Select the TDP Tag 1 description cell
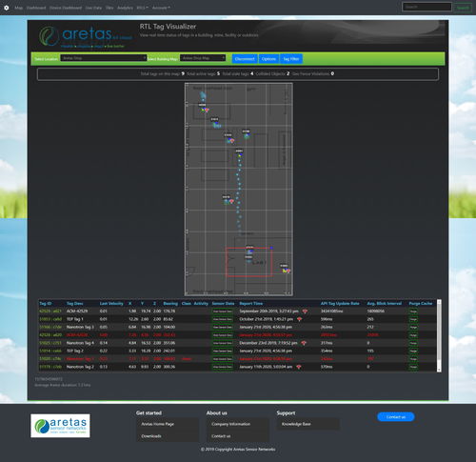 tap(75, 319)
